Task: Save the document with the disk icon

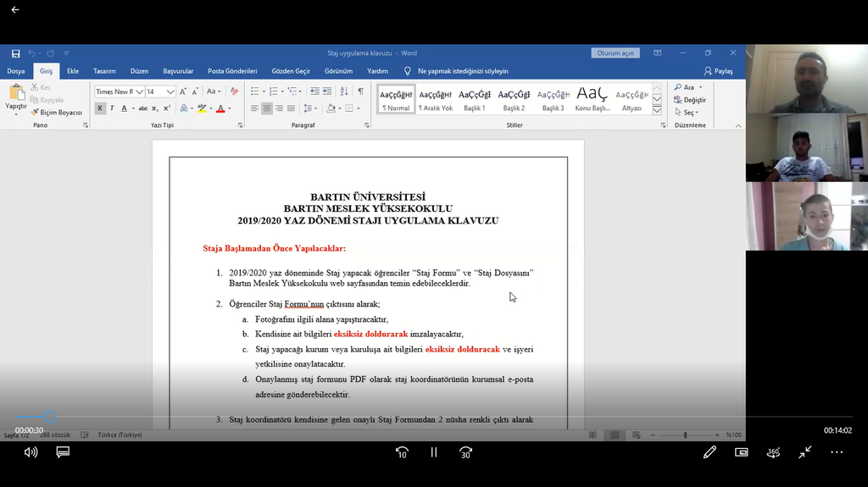Action: (x=15, y=53)
